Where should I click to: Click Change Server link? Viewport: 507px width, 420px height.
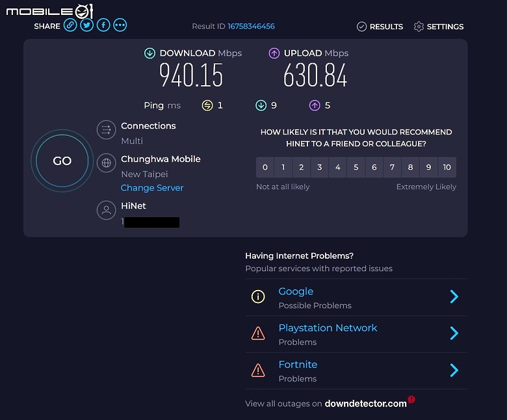pyautogui.click(x=152, y=188)
